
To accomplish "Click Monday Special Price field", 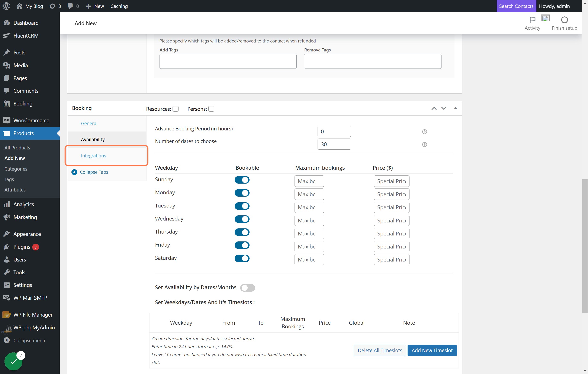I will (391, 194).
